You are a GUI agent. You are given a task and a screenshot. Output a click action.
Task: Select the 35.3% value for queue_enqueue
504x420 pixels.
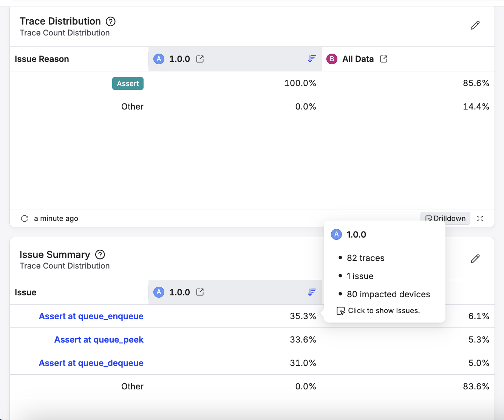(303, 316)
